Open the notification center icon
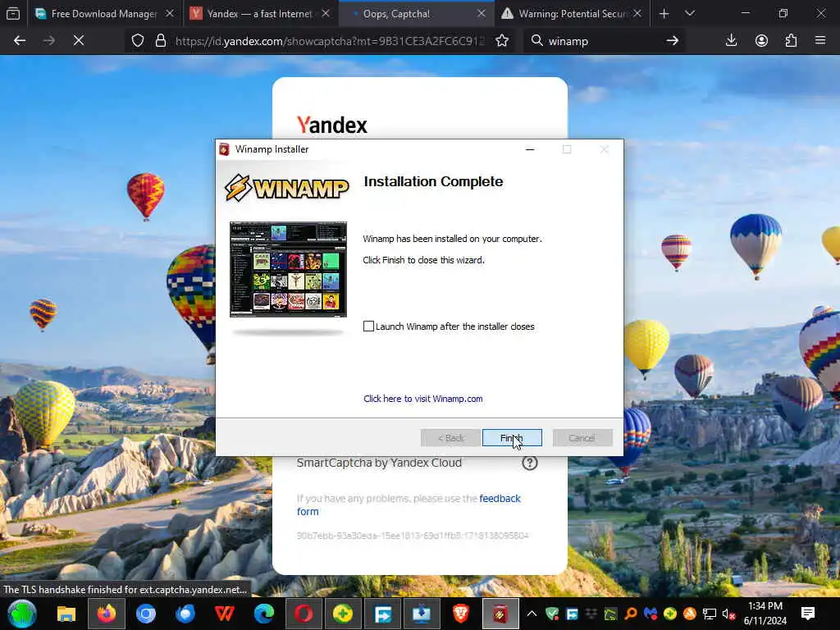The image size is (840, 630). (808, 614)
